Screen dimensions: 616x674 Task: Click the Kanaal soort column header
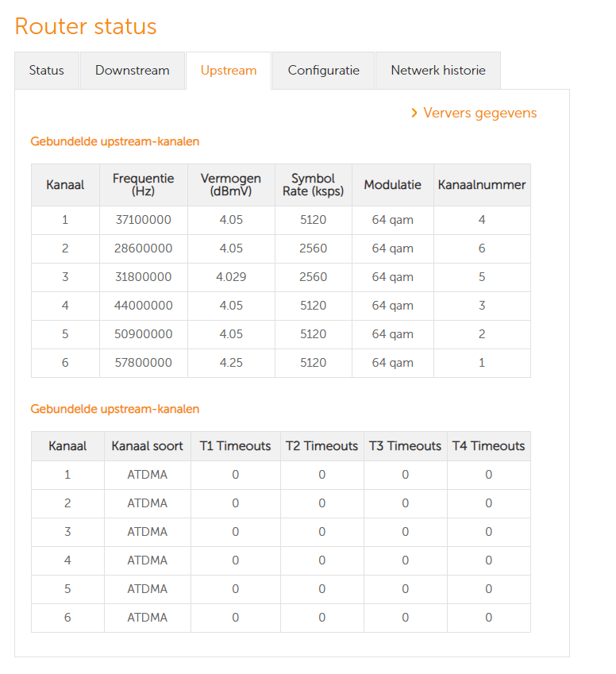(147, 446)
